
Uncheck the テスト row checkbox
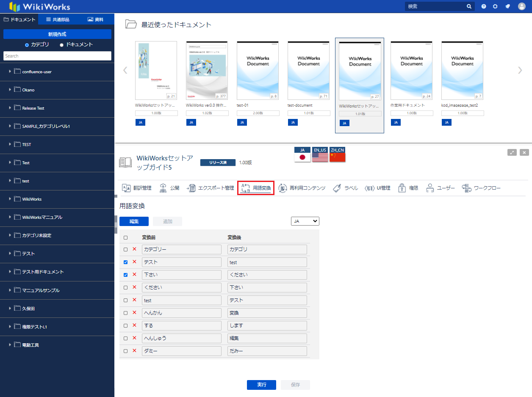coord(125,262)
